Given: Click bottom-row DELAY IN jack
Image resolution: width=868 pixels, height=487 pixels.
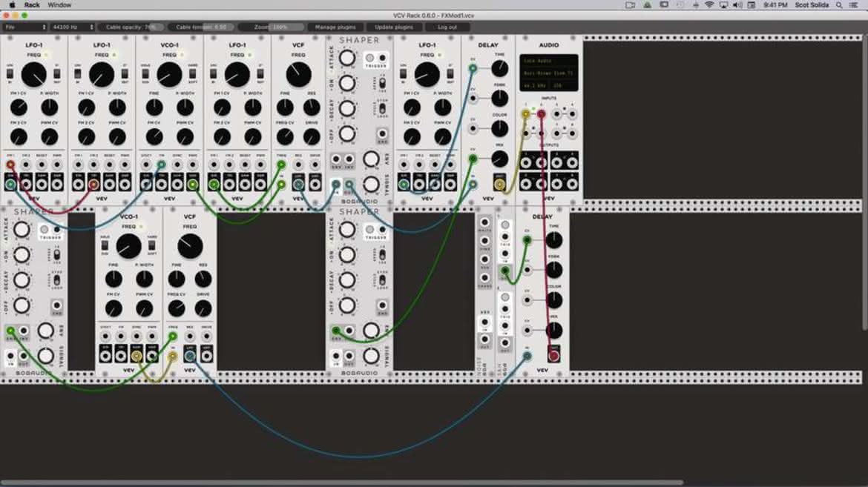Looking at the screenshot, I should click(527, 356).
